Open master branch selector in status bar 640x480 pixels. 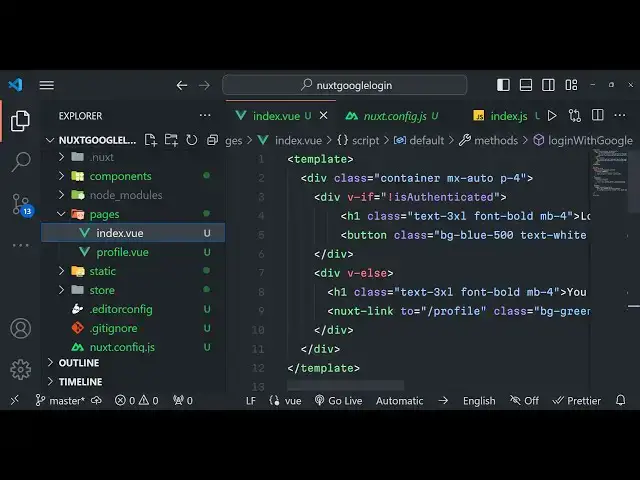[60, 400]
